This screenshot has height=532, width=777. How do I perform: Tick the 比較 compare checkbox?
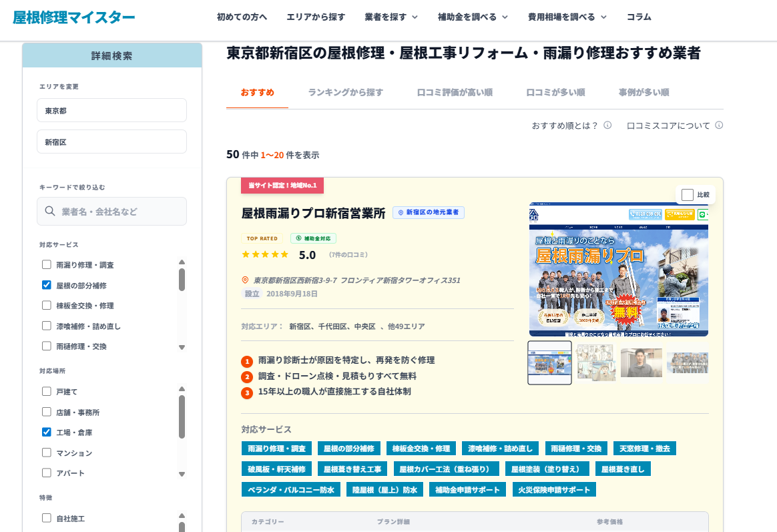point(688,195)
